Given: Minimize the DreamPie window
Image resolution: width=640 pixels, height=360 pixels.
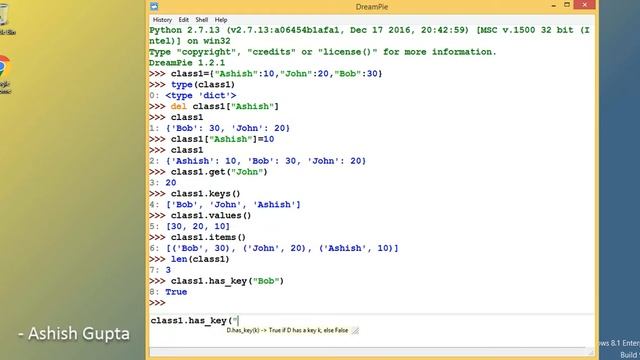Looking at the screenshot, I should 553,5.
